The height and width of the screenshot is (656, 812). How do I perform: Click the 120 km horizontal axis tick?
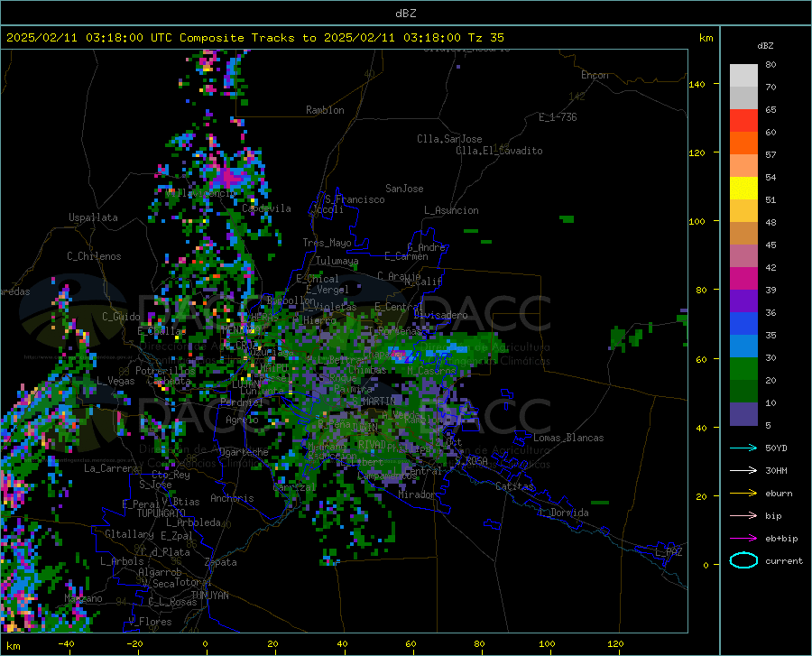[x=615, y=643]
